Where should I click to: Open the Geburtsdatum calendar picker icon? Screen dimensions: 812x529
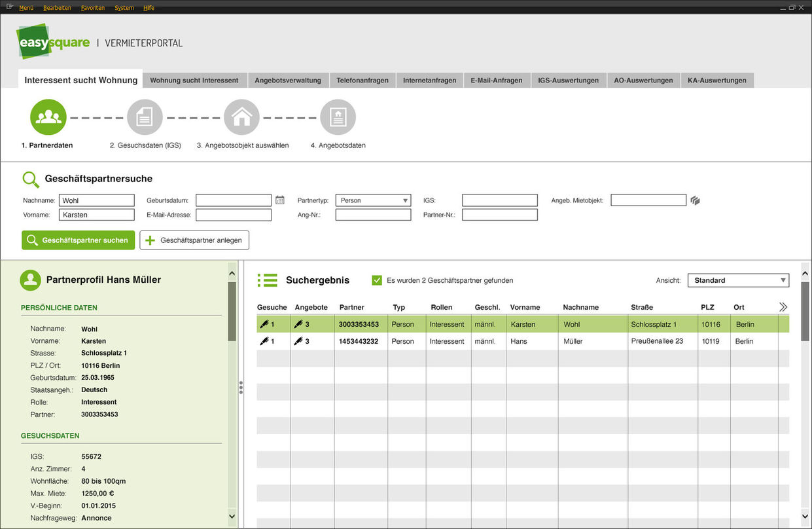(280, 200)
